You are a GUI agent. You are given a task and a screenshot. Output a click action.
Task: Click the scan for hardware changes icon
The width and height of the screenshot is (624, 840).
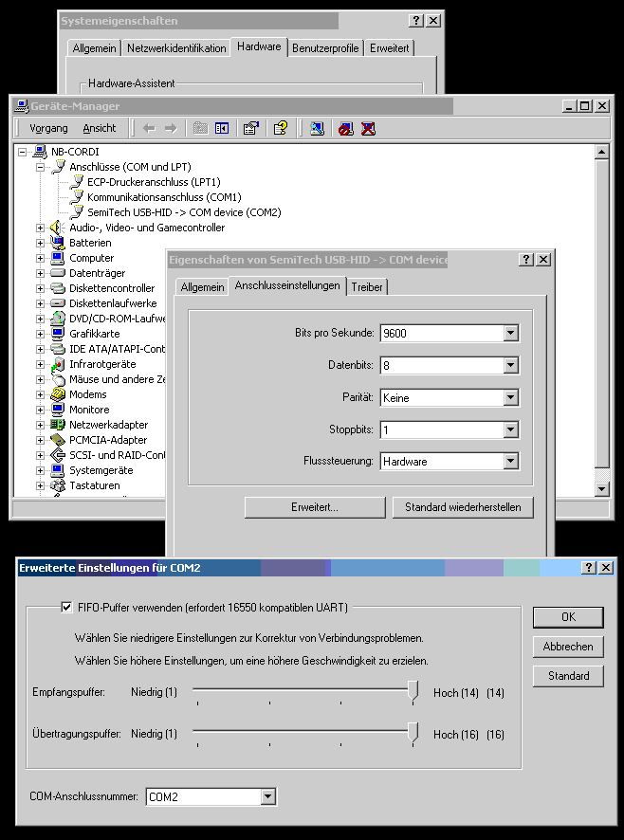click(x=318, y=128)
